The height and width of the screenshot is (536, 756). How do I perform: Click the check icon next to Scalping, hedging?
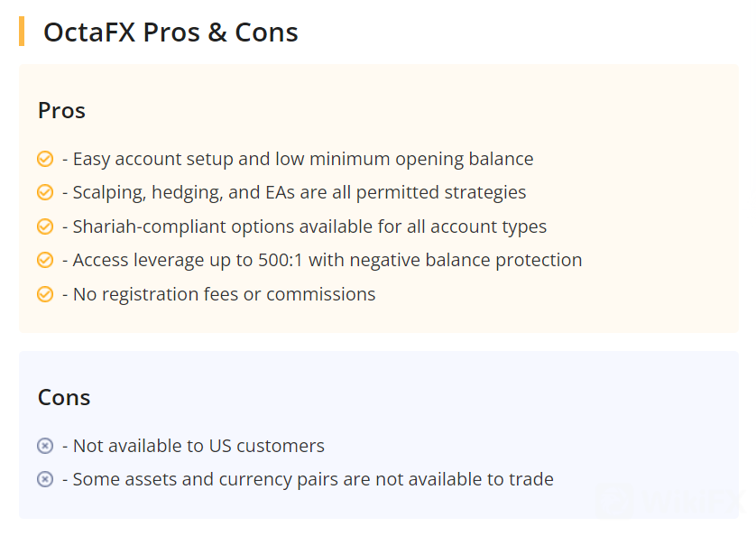click(45, 193)
